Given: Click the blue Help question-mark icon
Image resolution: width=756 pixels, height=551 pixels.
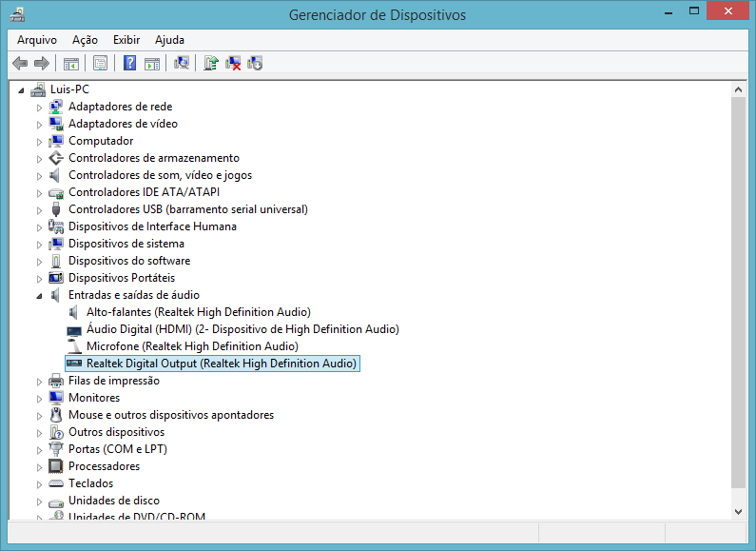Looking at the screenshot, I should [129, 63].
